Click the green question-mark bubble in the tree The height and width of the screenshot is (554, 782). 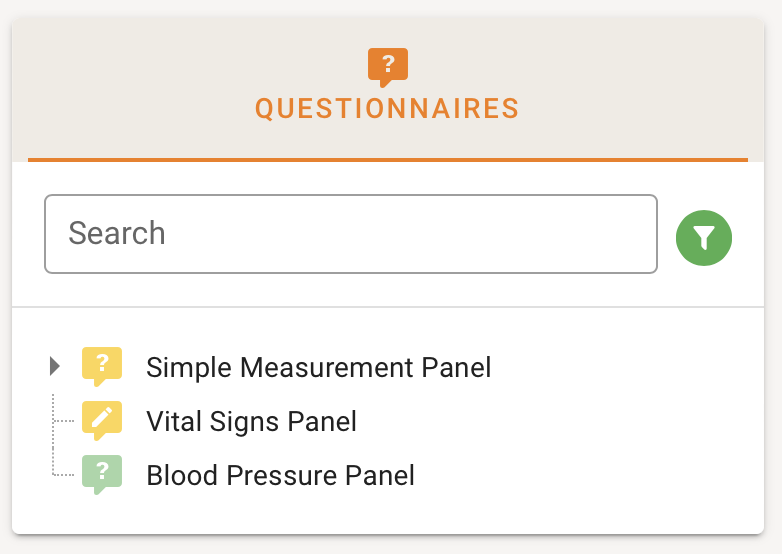(102, 474)
